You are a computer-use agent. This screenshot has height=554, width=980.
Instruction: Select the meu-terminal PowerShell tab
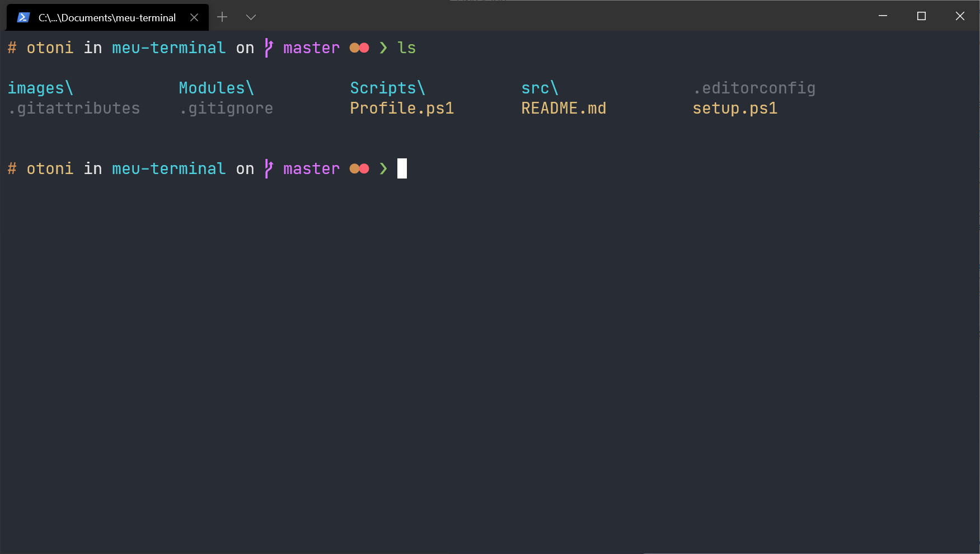coord(107,17)
